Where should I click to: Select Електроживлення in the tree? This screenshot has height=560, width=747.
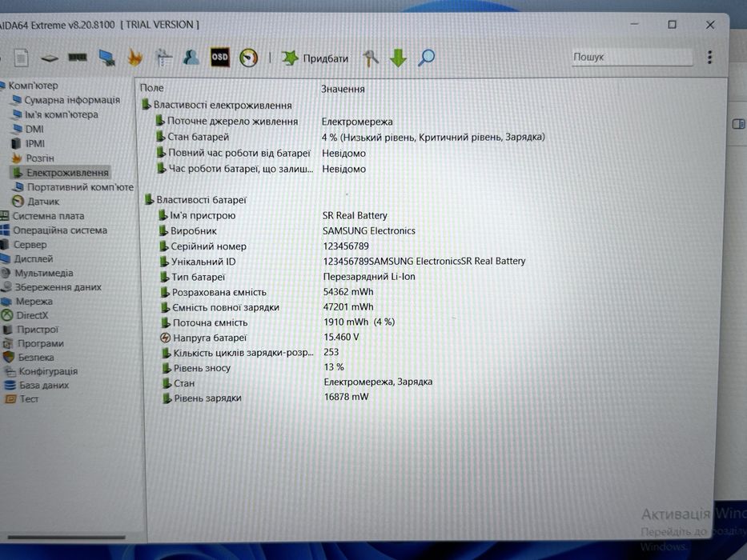(x=61, y=172)
